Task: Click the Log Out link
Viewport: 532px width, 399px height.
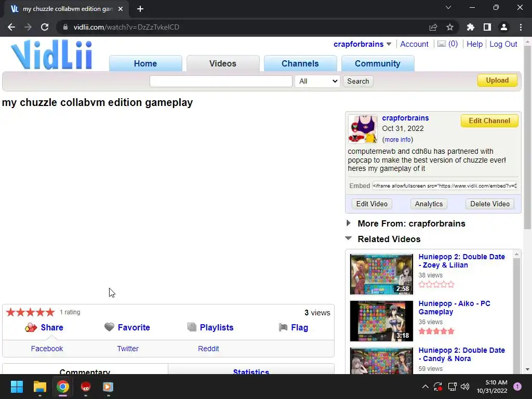Action: tap(503, 44)
